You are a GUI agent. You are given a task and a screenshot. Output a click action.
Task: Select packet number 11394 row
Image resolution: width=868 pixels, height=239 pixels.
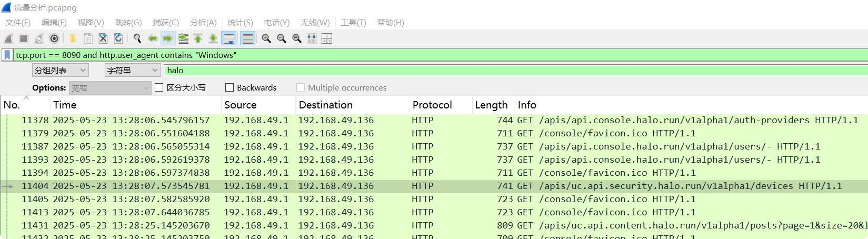(434, 173)
